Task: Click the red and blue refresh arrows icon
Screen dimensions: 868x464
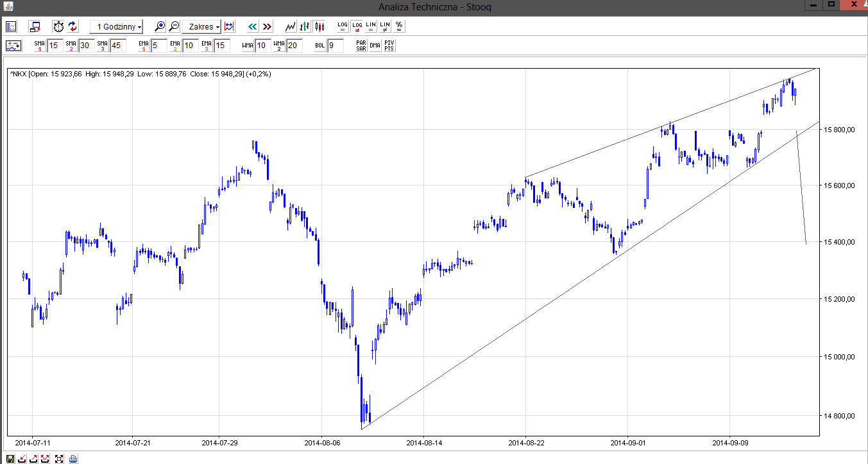Action: pos(72,26)
